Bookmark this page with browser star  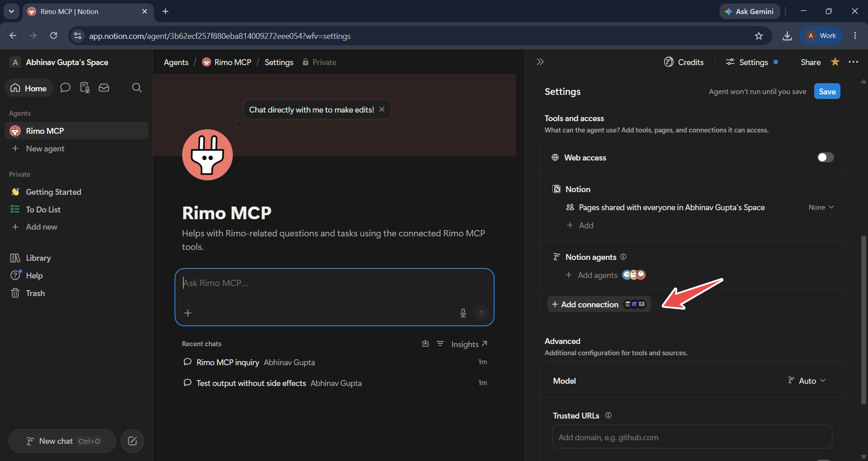point(759,36)
